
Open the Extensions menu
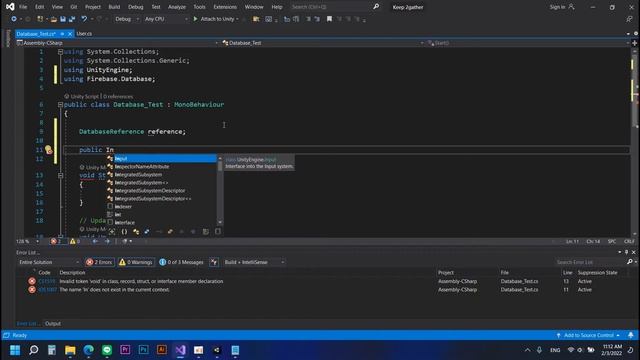coord(225,7)
